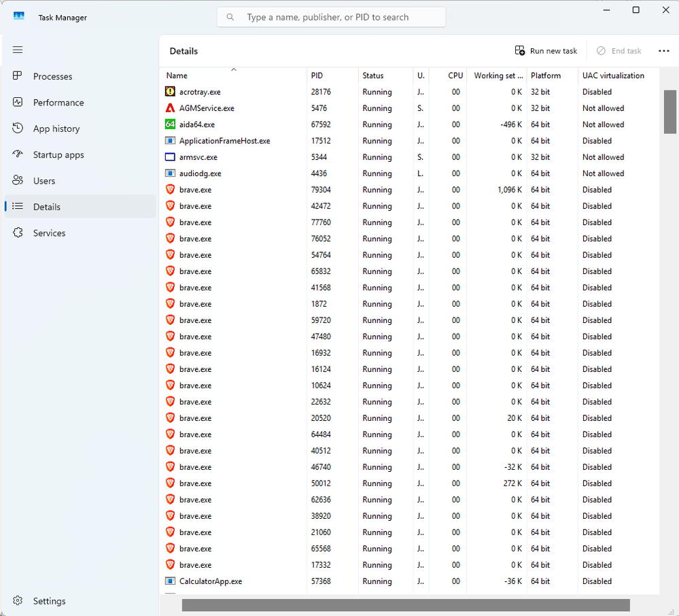
Task: Click the red Adobe icon for AGMService.exe
Action: click(170, 108)
